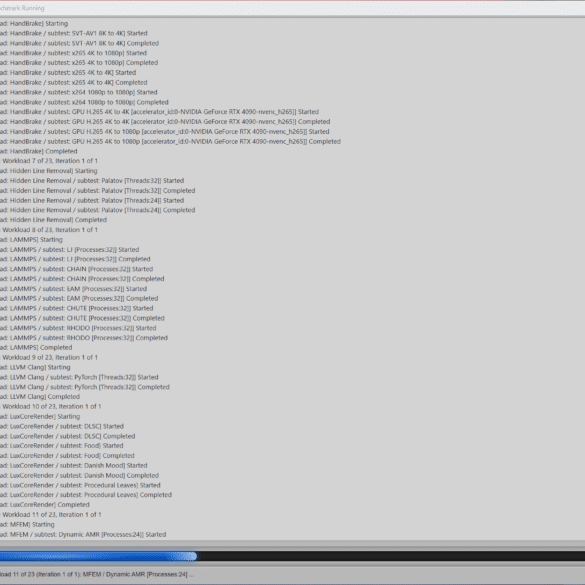Select the 'LLVM Clang] Starting' line

(35, 367)
